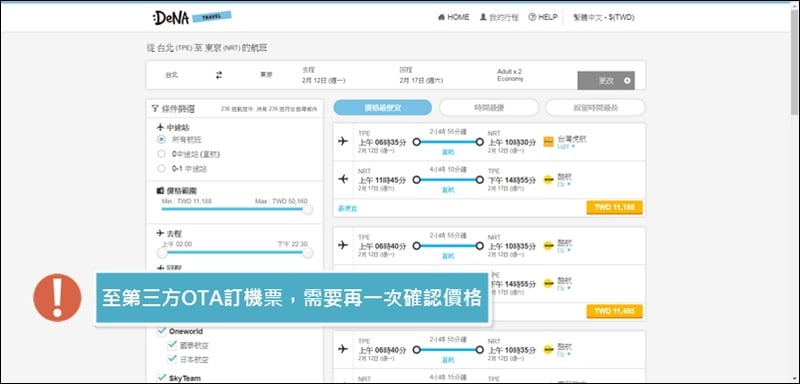Select the 所有航班 stopover radio button
The height and width of the screenshot is (384, 800).
pos(161,139)
